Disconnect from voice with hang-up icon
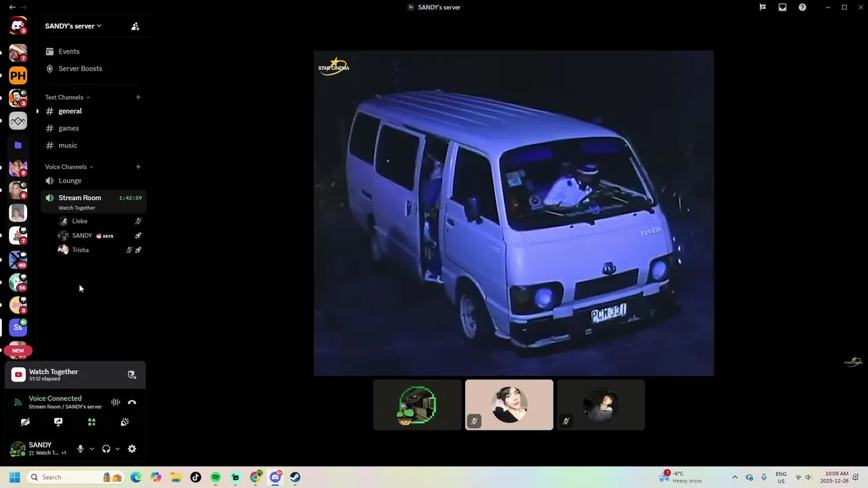 click(132, 402)
